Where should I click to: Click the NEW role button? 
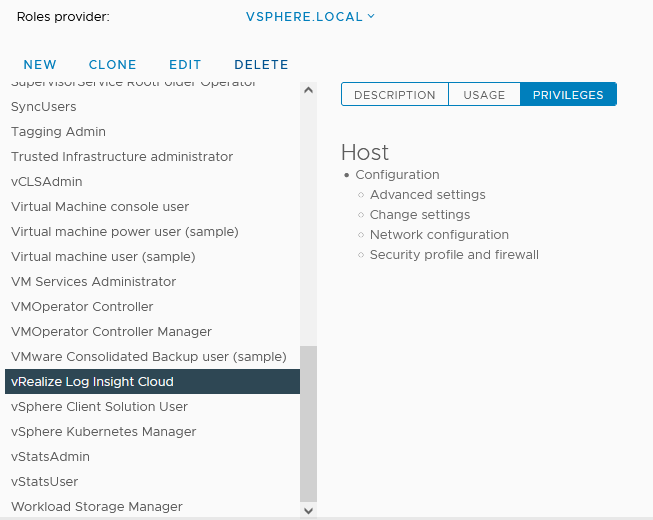pyautogui.click(x=40, y=65)
